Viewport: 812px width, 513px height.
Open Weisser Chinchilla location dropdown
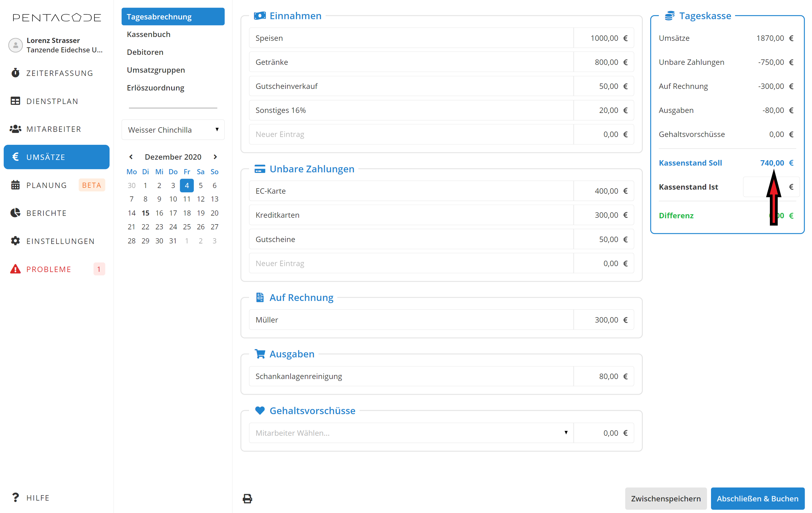coord(173,129)
